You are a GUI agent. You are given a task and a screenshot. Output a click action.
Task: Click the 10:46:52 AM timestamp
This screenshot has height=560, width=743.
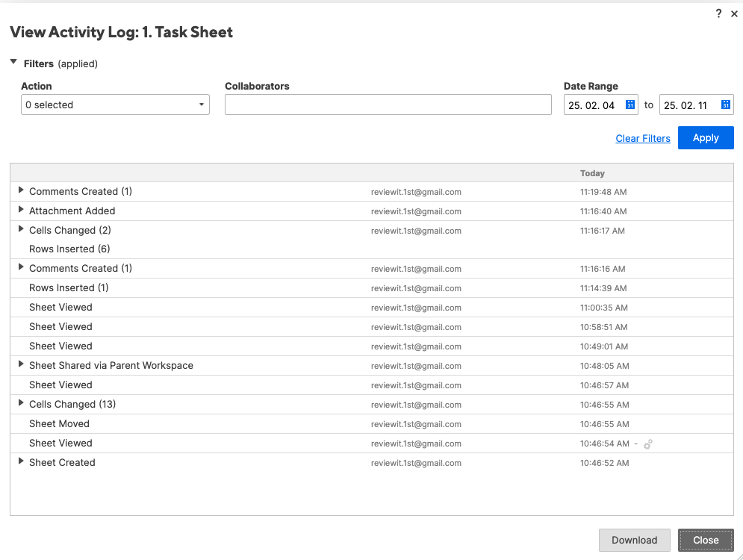[x=605, y=463]
